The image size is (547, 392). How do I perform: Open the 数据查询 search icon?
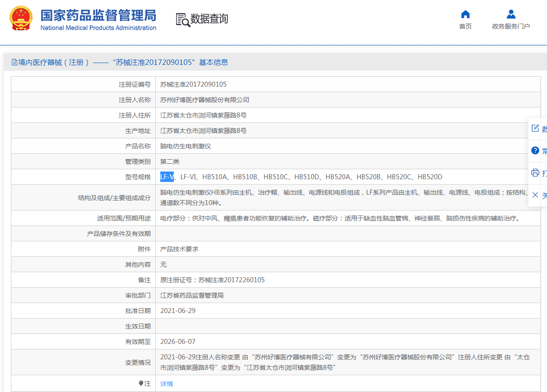pyautogui.click(x=183, y=20)
